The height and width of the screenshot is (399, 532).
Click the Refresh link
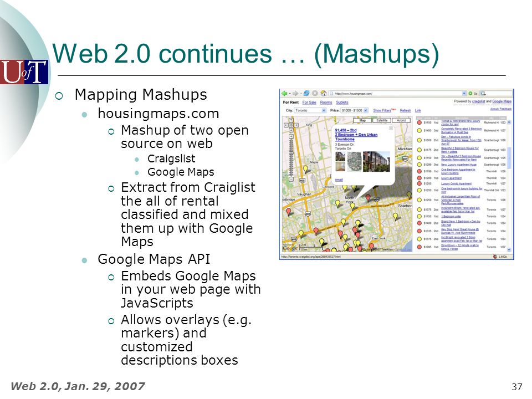[x=406, y=110]
